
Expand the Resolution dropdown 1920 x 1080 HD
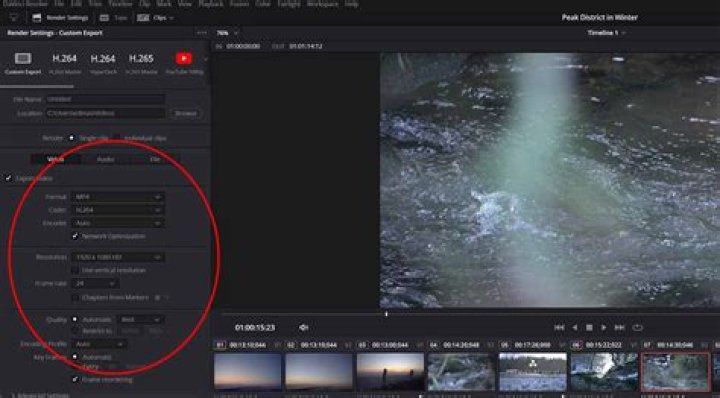(x=118, y=257)
